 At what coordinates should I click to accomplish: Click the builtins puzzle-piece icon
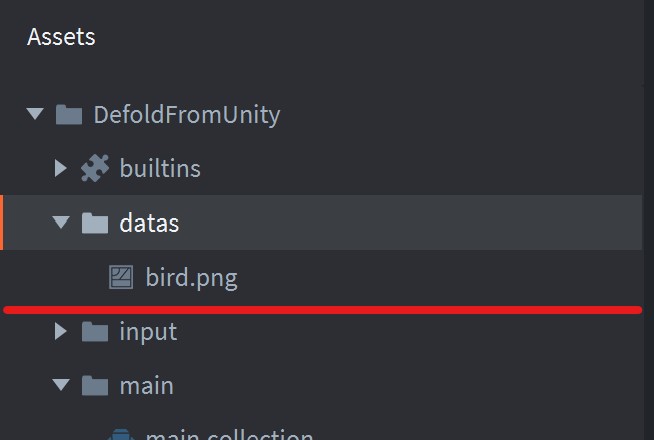click(95, 168)
